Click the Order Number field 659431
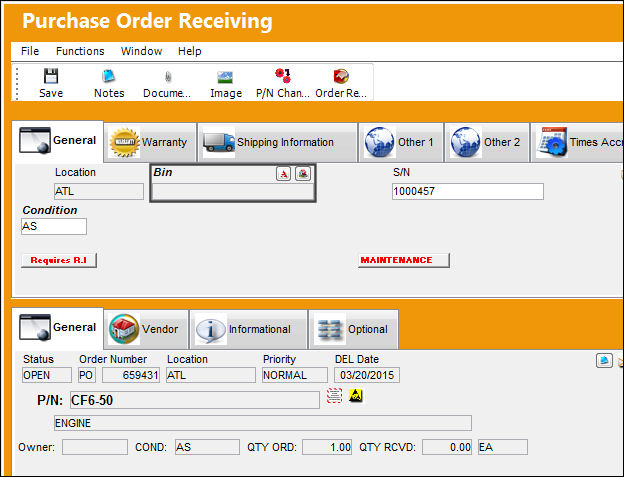624x477 pixels. pos(131,375)
